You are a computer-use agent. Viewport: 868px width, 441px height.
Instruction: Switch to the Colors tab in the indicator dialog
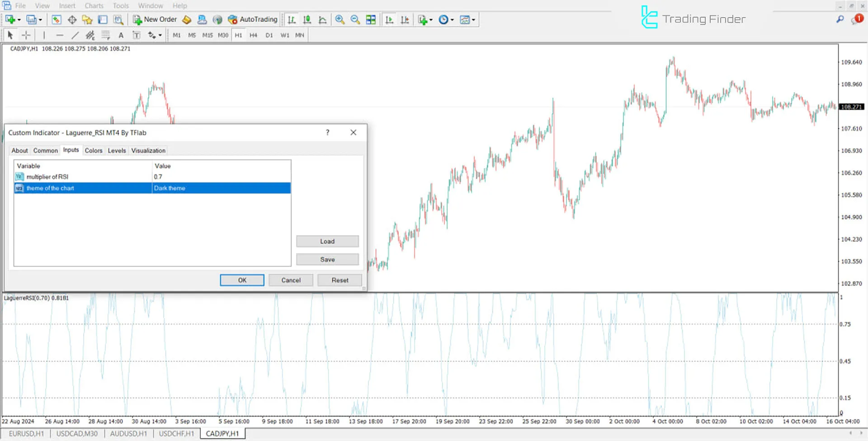click(x=94, y=150)
